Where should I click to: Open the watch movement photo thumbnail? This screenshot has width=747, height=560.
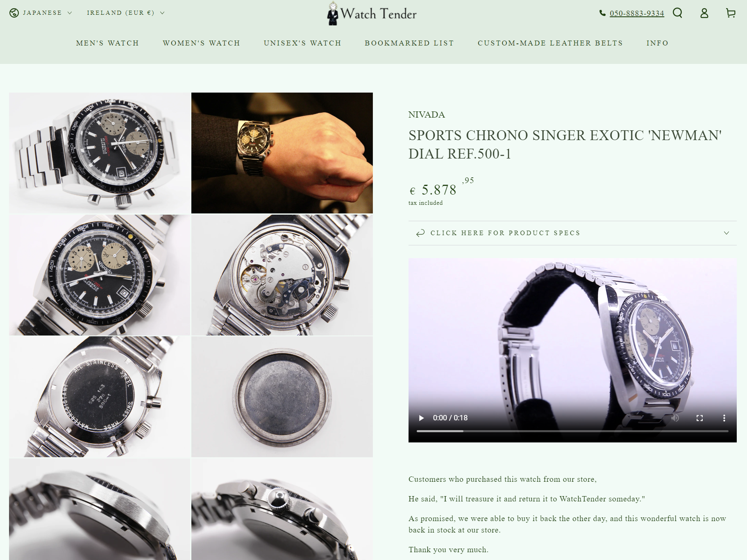(282, 275)
